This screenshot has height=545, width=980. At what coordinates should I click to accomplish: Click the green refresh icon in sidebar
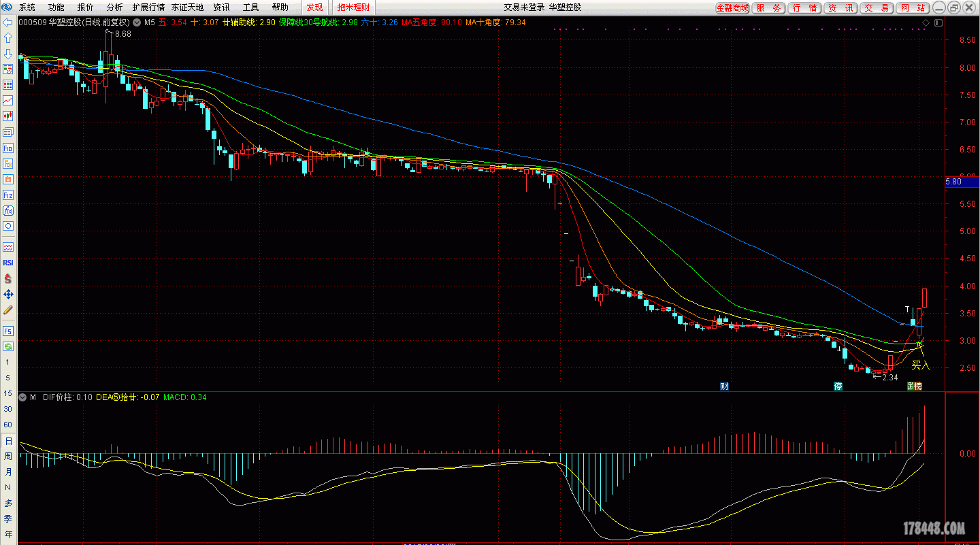point(8,346)
